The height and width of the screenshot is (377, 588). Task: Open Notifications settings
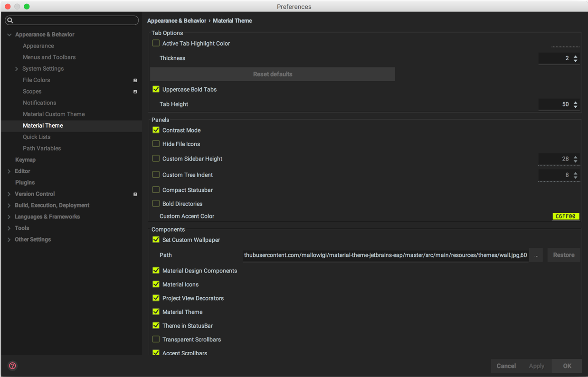(39, 103)
